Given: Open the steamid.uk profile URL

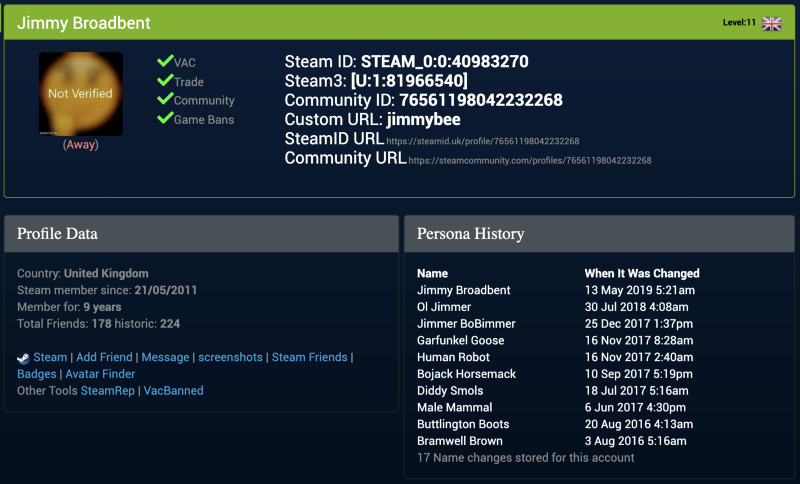Looking at the screenshot, I should point(483,141).
